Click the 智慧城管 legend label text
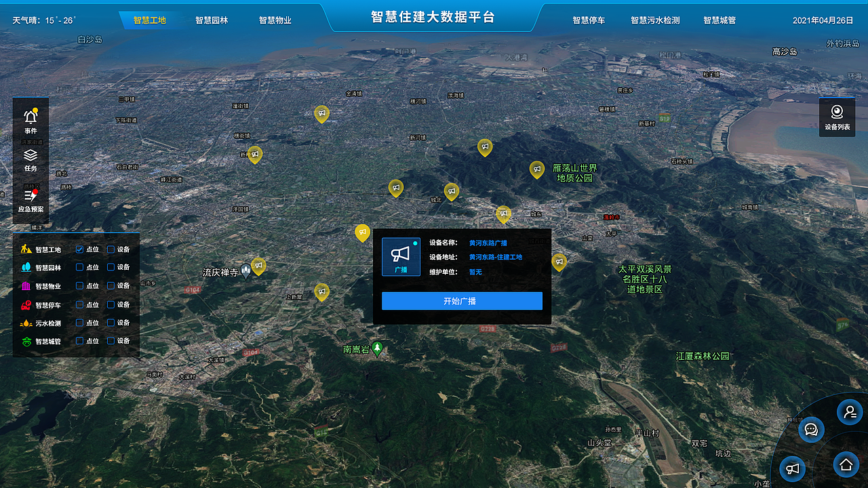The width and height of the screenshot is (868, 488). click(48, 342)
